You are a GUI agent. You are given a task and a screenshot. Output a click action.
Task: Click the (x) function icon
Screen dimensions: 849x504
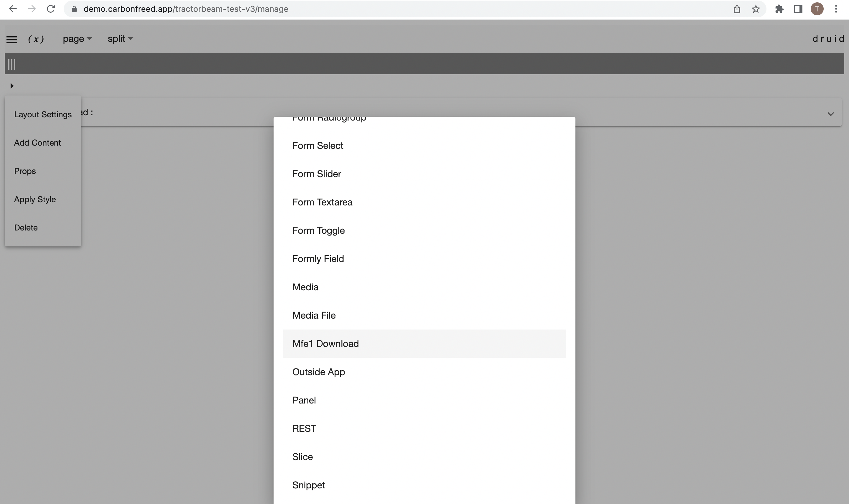pyautogui.click(x=36, y=39)
